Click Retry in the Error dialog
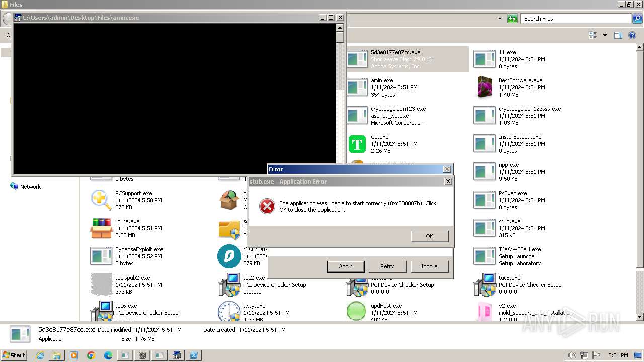The width and height of the screenshot is (644, 362). (387, 266)
